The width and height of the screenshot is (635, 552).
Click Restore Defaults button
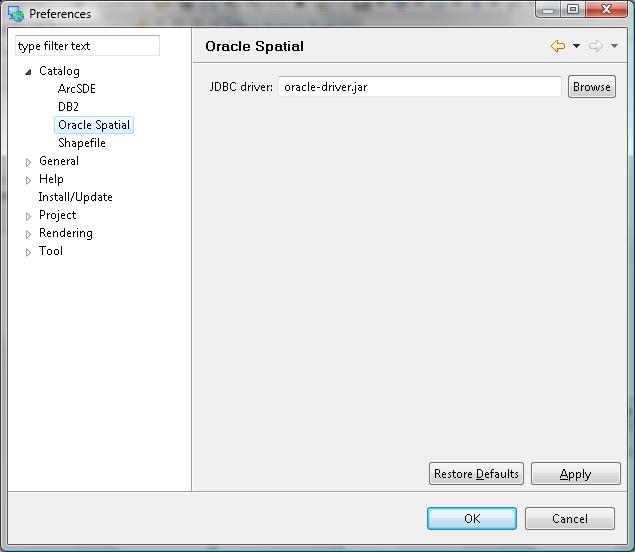(x=476, y=473)
